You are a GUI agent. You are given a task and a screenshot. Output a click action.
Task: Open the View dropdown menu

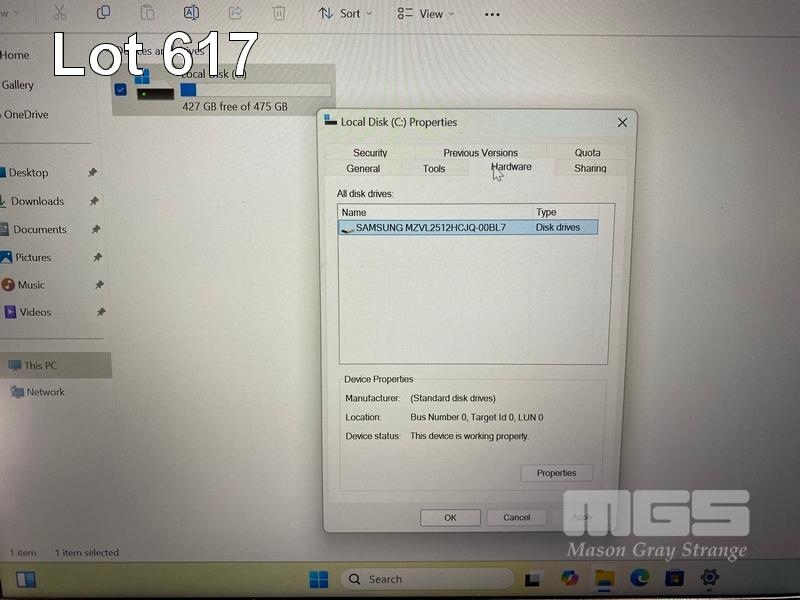(426, 14)
